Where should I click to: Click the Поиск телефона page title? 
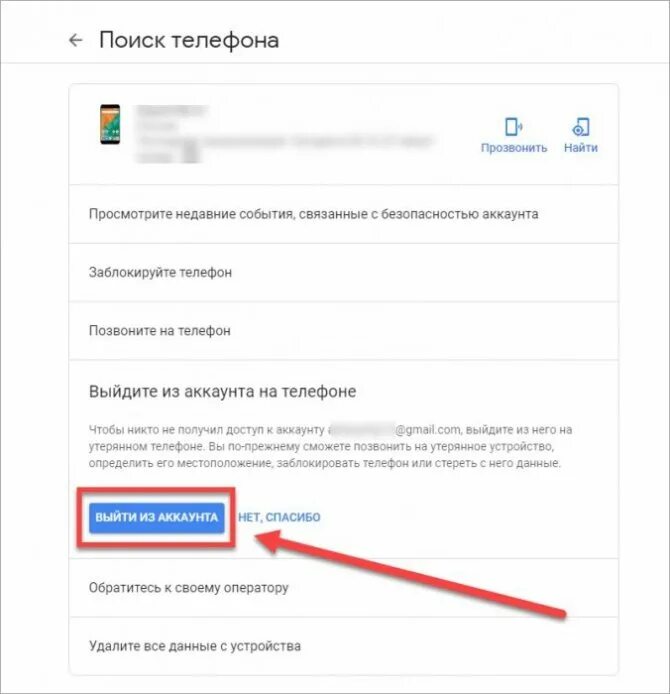(189, 40)
